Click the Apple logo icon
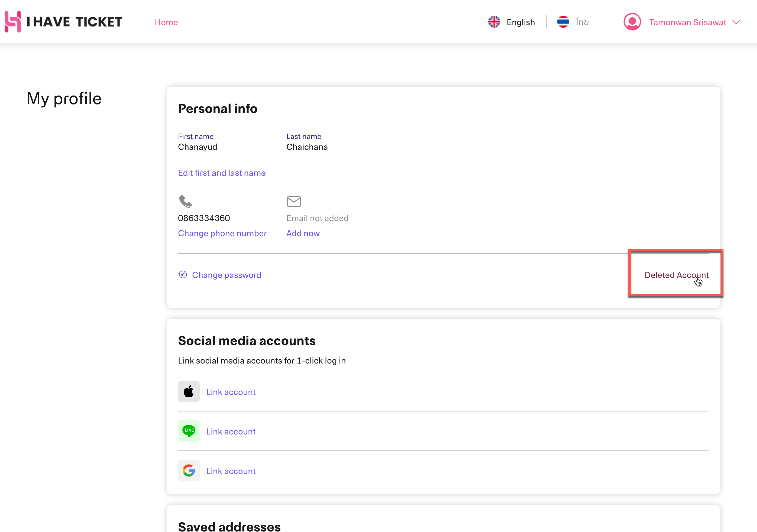Screen dimensions: 757x532 click(189, 392)
